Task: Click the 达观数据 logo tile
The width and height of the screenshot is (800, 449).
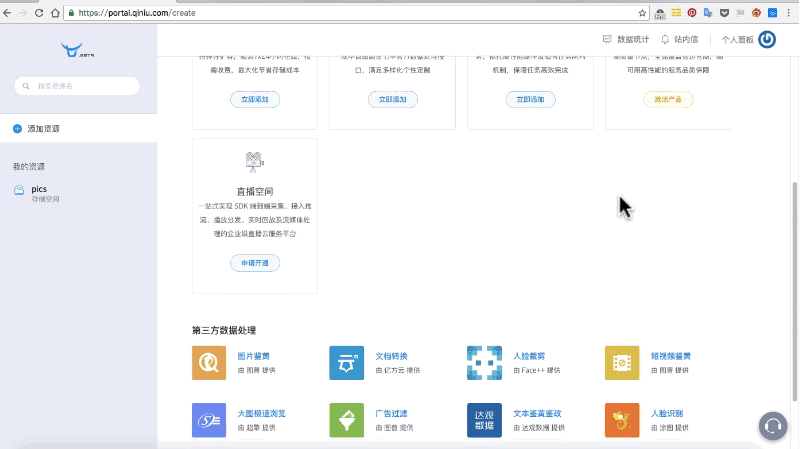Action: click(484, 420)
